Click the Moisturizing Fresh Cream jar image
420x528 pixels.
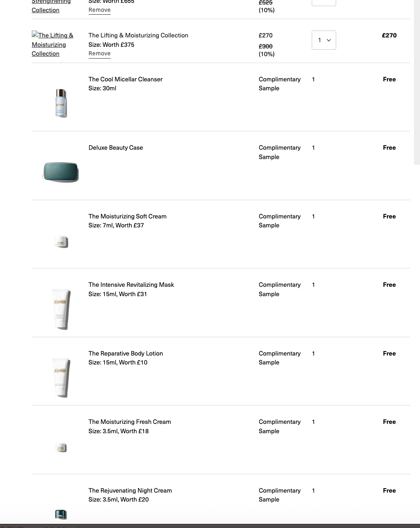61,447
